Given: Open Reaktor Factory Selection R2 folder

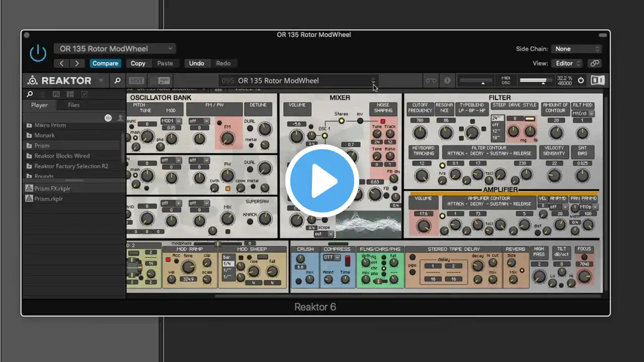Looking at the screenshot, I should coord(73,166).
